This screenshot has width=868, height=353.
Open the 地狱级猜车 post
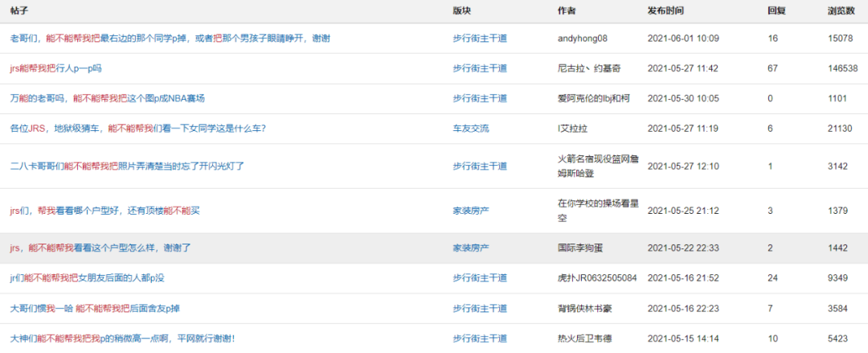[137, 128]
